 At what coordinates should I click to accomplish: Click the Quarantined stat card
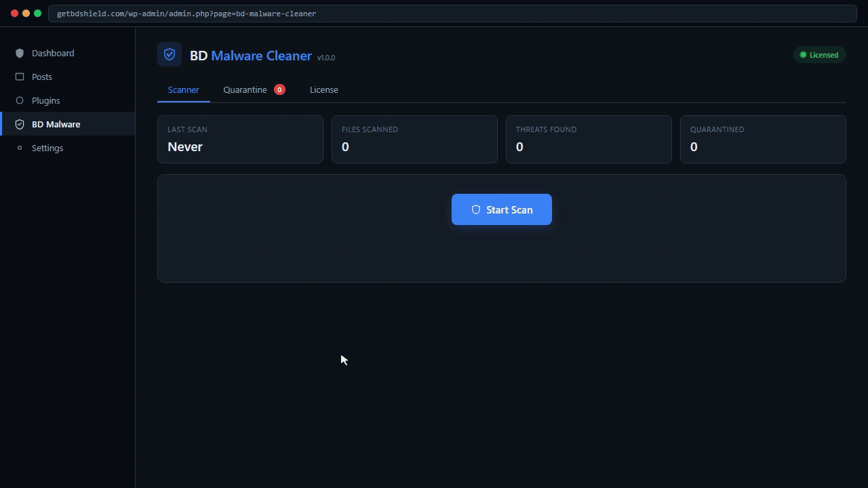click(x=763, y=139)
